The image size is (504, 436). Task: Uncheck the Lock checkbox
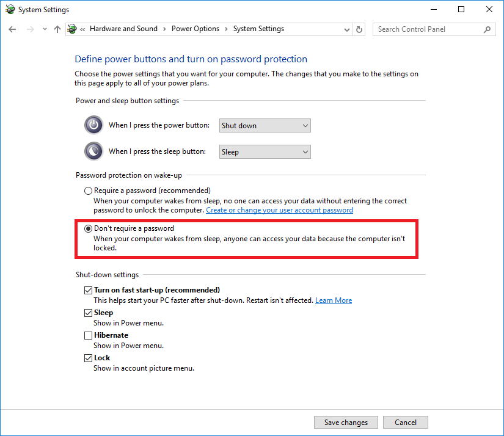[x=88, y=358]
